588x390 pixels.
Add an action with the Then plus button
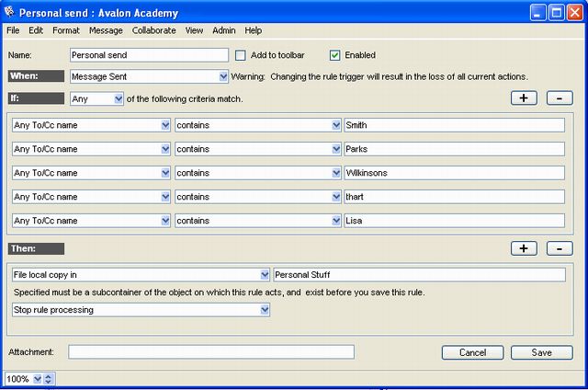coord(524,248)
